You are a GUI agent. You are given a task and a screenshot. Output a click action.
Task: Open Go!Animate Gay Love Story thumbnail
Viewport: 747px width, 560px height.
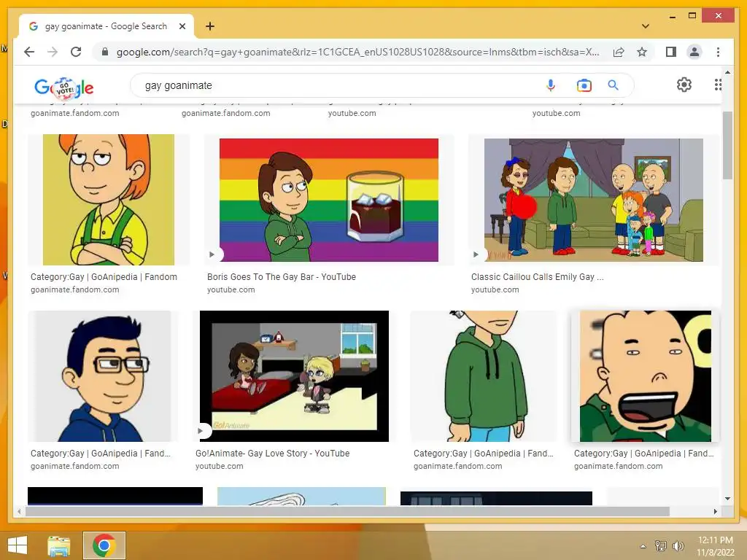294,376
